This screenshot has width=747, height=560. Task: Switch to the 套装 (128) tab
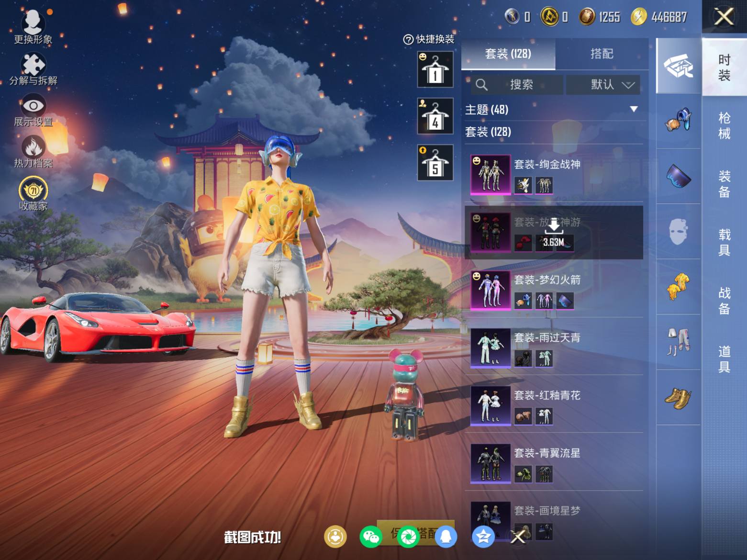[x=508, y=54]
